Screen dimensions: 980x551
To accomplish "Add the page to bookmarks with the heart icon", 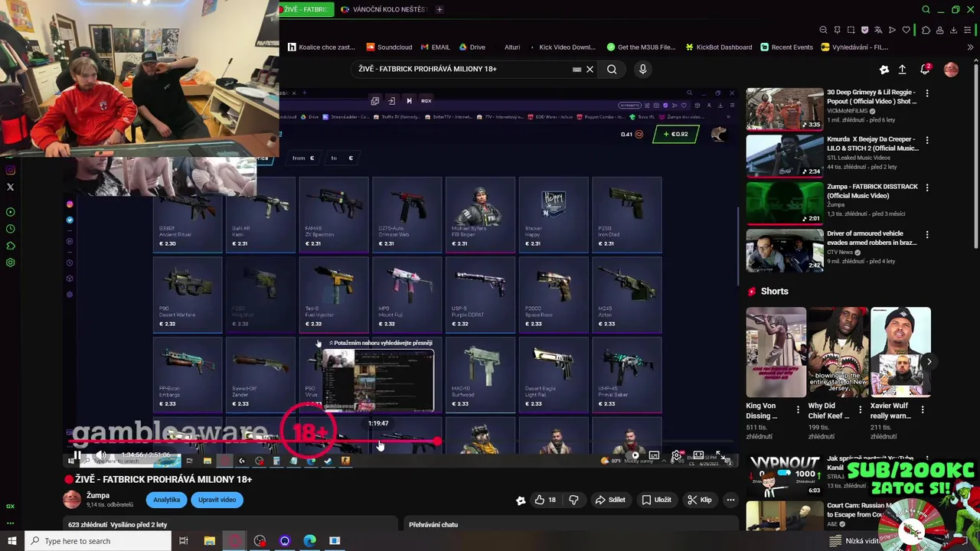I will (906, 30).
